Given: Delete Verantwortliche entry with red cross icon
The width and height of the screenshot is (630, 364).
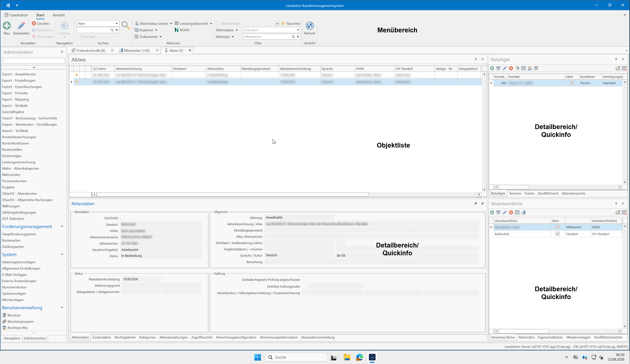Looking at the screenshot, I should tap(511, 212).
